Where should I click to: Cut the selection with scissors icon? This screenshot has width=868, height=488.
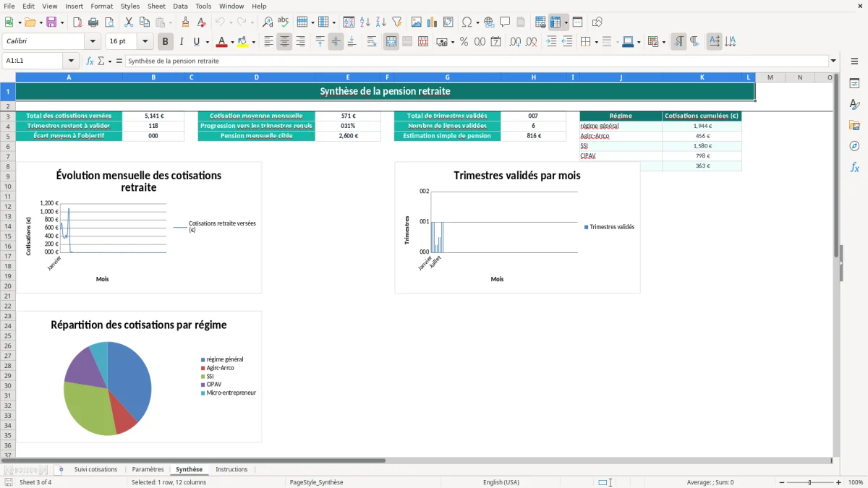[129, 22]
